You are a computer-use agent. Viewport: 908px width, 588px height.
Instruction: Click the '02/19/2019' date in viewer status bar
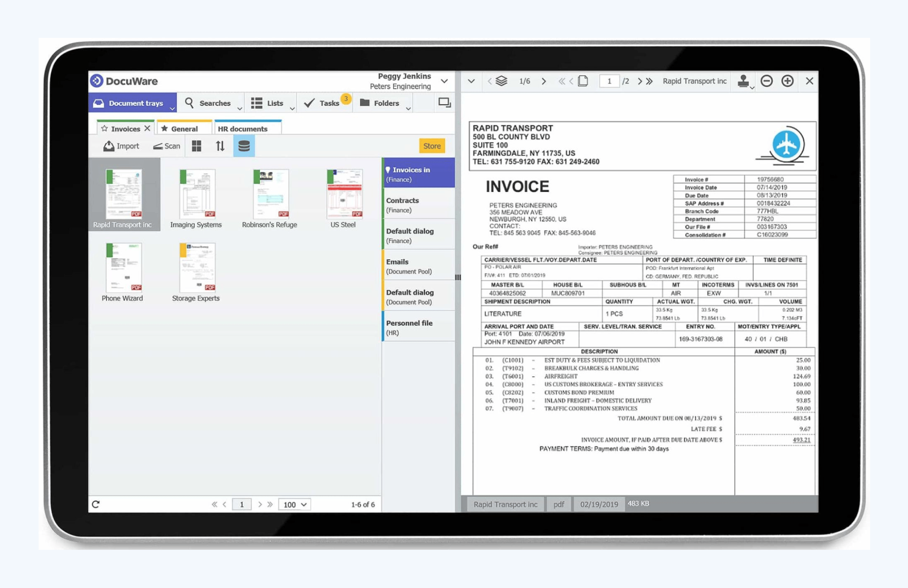(x=599, y=504)
